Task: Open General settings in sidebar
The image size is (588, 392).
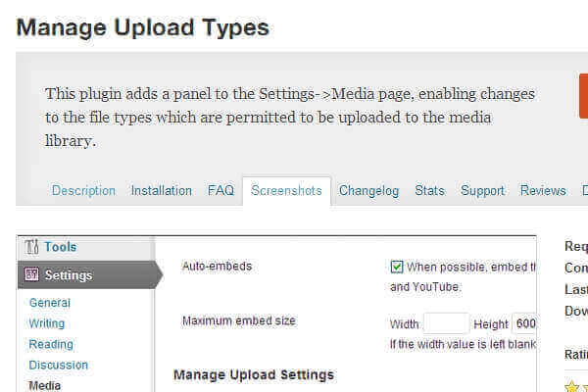Action: click(50, 303)
